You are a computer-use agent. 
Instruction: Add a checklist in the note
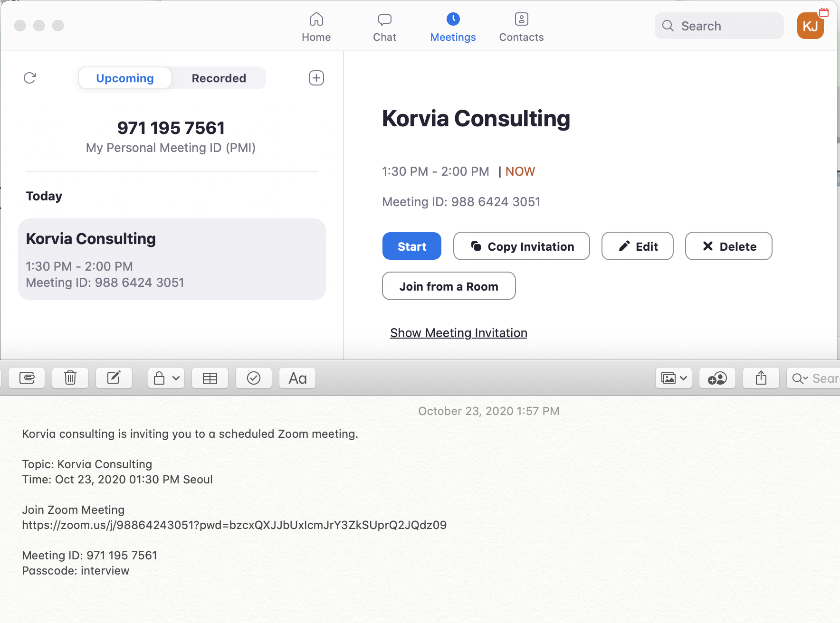click(254, 378)
